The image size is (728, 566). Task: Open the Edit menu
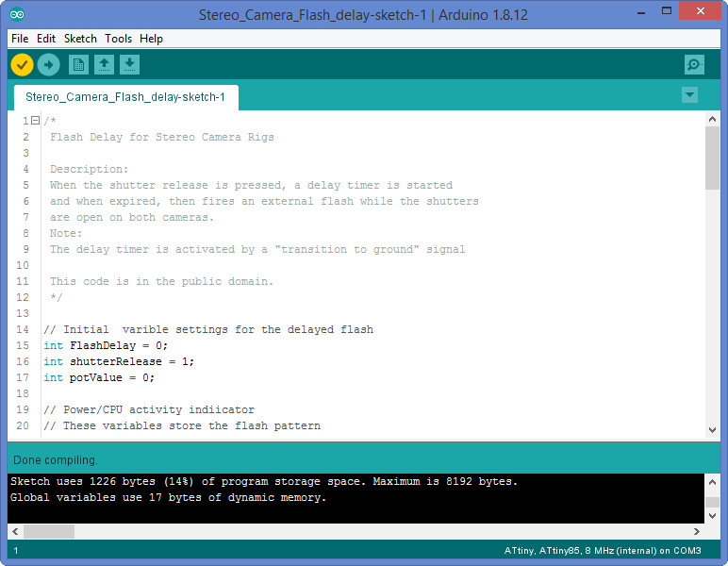[x=46, y=39]
